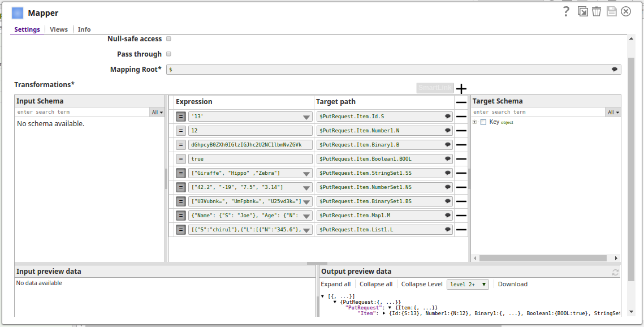The width and height of the screenshot is (644, 327).
Task: Click Expand all in output preview
Action: click(335, 284)
